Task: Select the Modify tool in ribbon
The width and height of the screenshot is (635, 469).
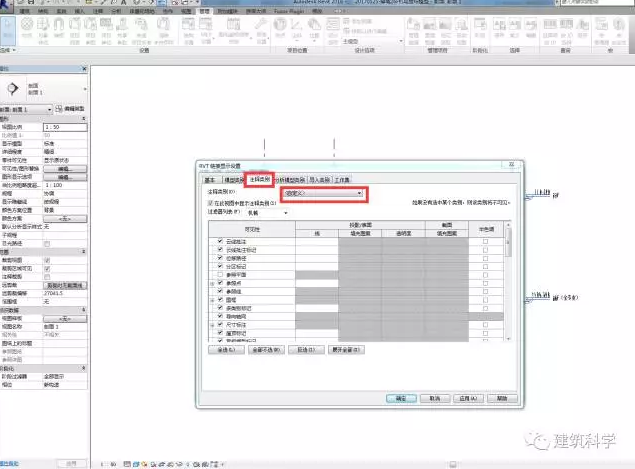Action: click(7, 30)
